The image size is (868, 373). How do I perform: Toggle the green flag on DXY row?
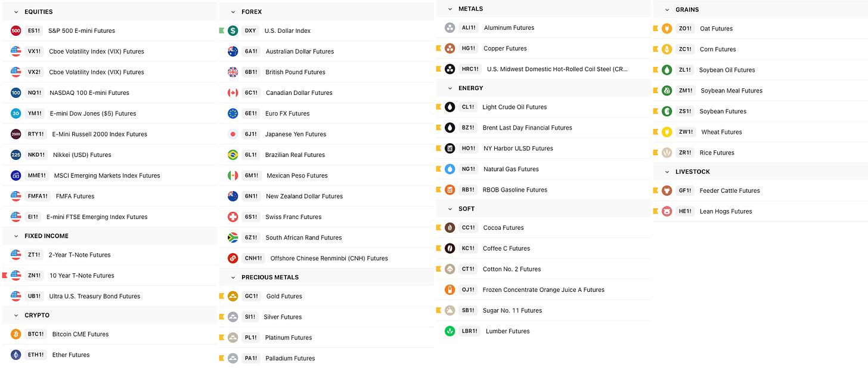point(221,30)
